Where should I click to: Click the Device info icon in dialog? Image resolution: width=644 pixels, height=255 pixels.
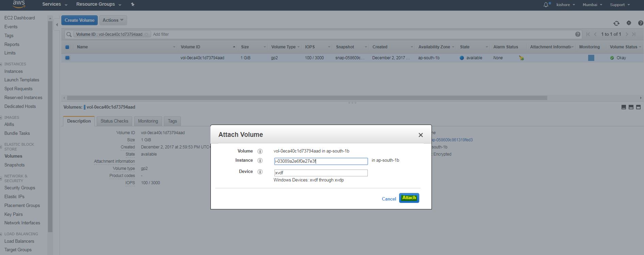[260, 172]
